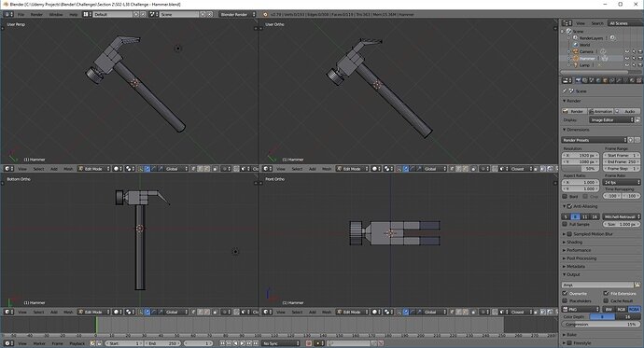Click the outliner editor type icon

pos(567,23)
